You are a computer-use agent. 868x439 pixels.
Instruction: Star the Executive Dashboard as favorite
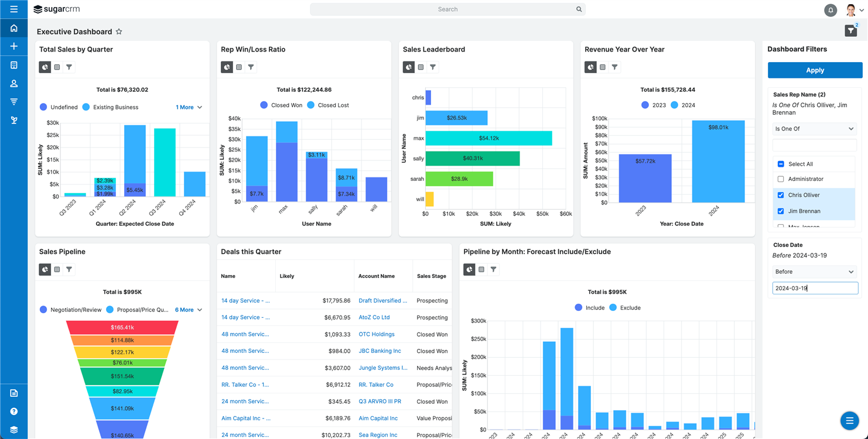[119, 32]
